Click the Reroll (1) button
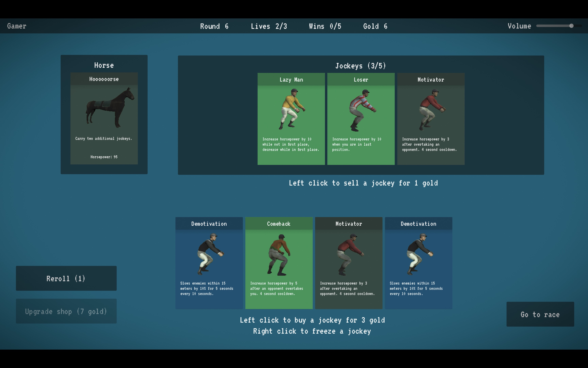588x368 pixels. [x=66, y=278]
